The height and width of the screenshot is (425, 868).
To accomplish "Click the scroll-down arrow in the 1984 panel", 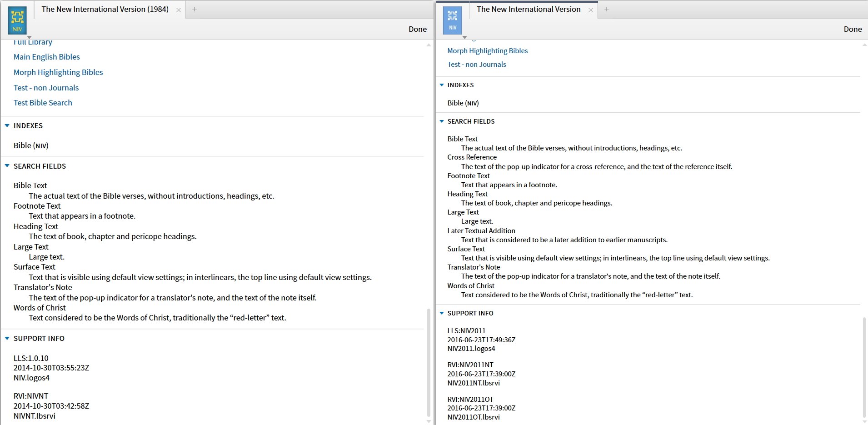I will pyautogui.click(x=429, y=421).
